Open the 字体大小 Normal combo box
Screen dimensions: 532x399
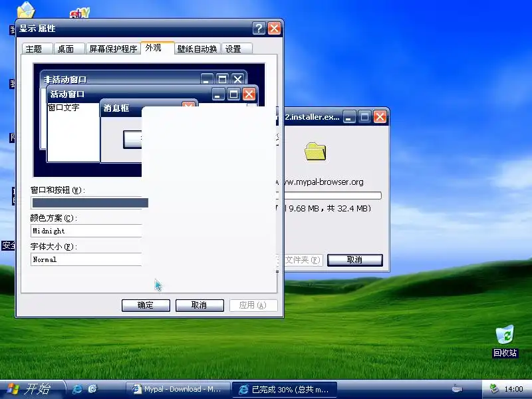(86, 259)
